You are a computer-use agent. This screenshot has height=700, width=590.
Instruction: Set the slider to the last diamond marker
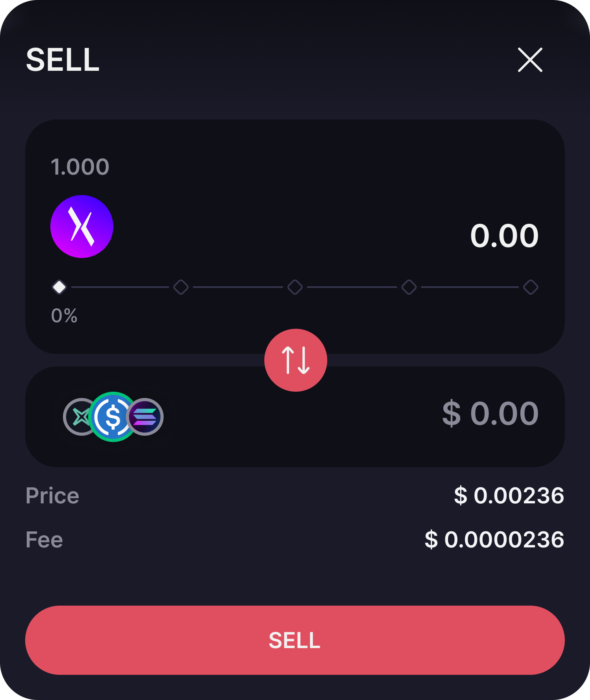point(531,287)
